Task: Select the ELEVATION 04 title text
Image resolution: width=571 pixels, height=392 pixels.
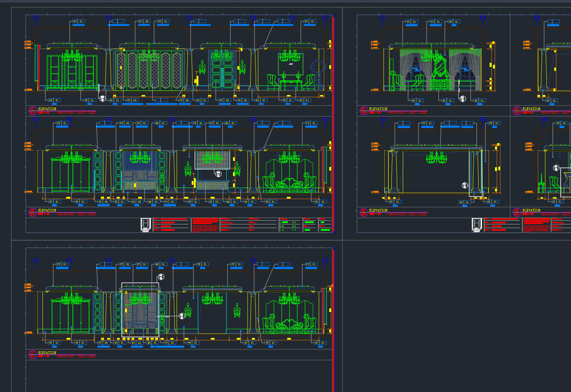Action: 531,109
